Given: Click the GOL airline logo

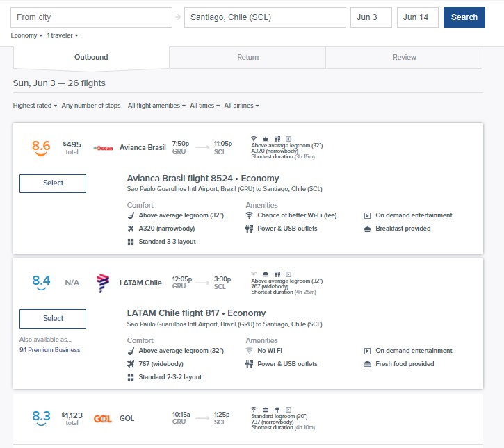Looking at the screenshot, I should click(103, 418).
